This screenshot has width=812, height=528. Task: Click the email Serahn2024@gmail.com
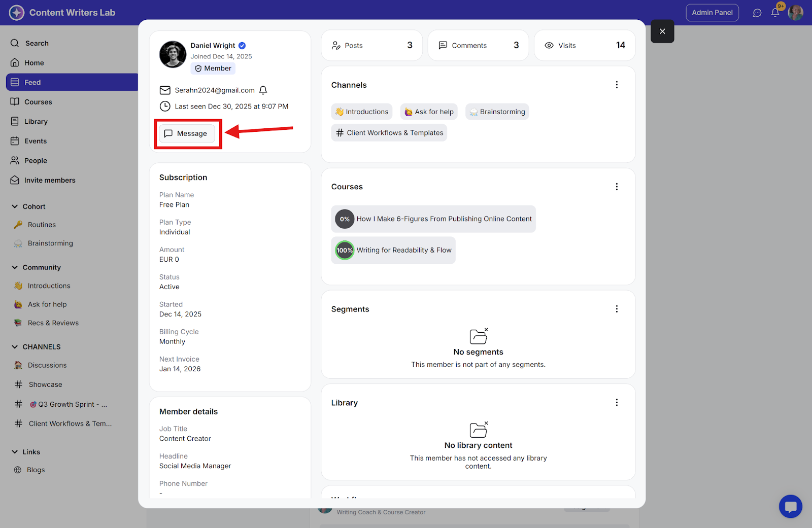click(x=215, y=90)
